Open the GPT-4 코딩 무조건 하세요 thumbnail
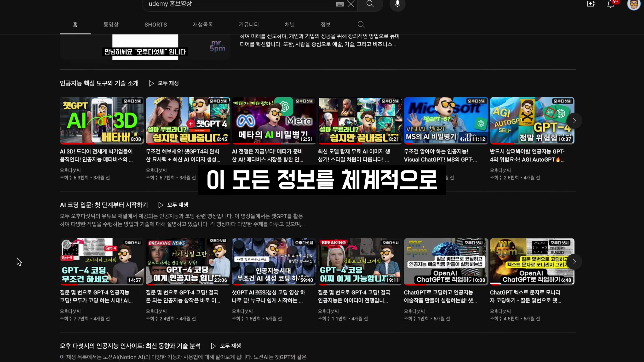The height and width of the screenshot is (362, 644). click(x=102, y=262)
